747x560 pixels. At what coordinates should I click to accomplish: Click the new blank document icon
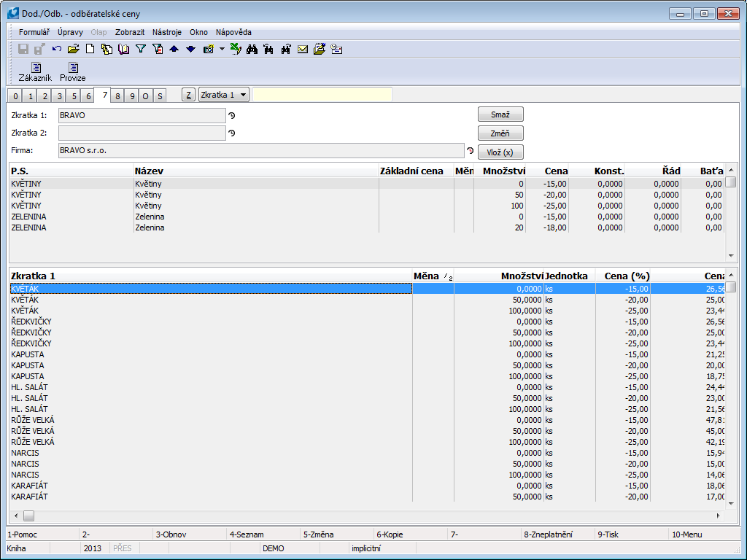pyautogui.click(x=90, y=50)
